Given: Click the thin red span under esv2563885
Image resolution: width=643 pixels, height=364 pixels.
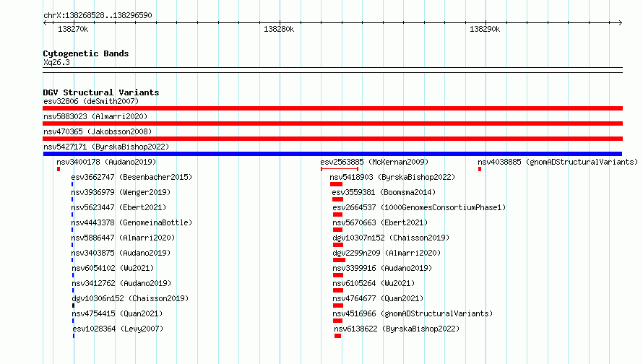Looking at the screenshot, I should coord(340,169).
